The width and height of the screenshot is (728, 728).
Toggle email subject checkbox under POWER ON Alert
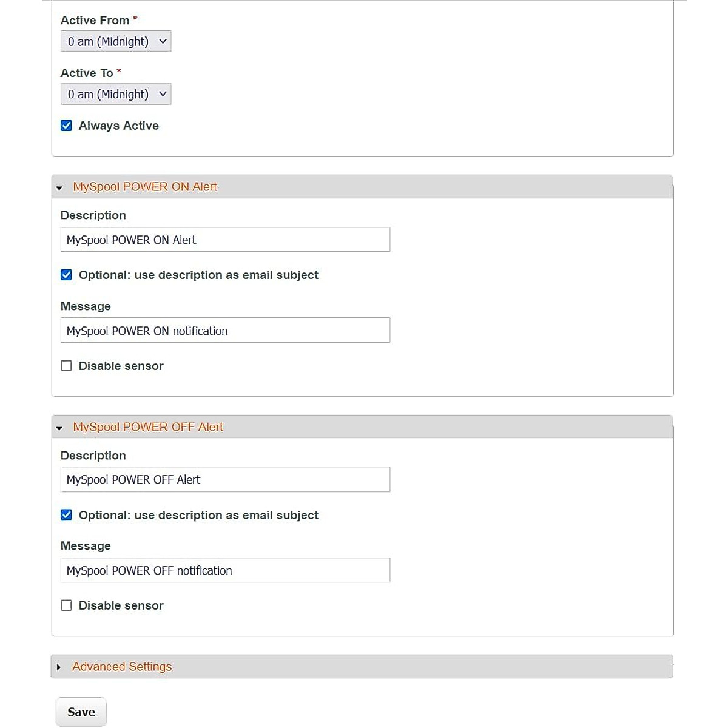click(x=67, y=275)
